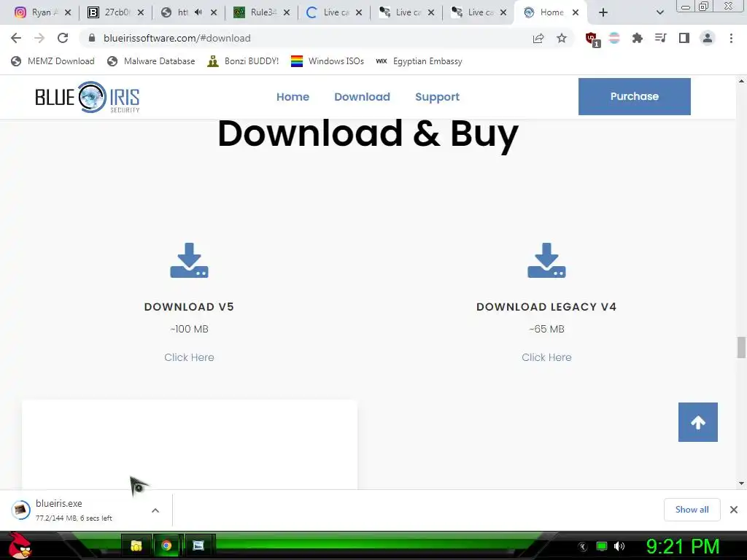
Task: Click the Download V5 download icon
Action: [x=189, y=260]
